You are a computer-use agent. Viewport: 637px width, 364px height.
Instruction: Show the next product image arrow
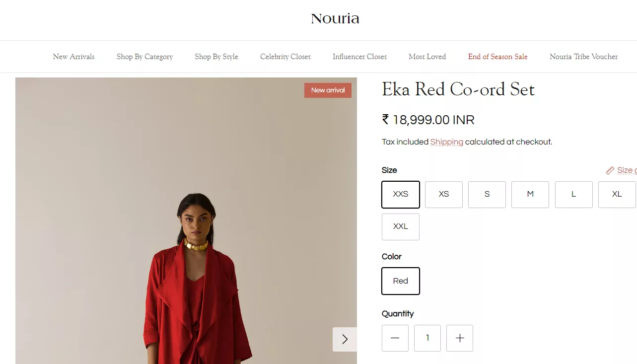point(345,339)
